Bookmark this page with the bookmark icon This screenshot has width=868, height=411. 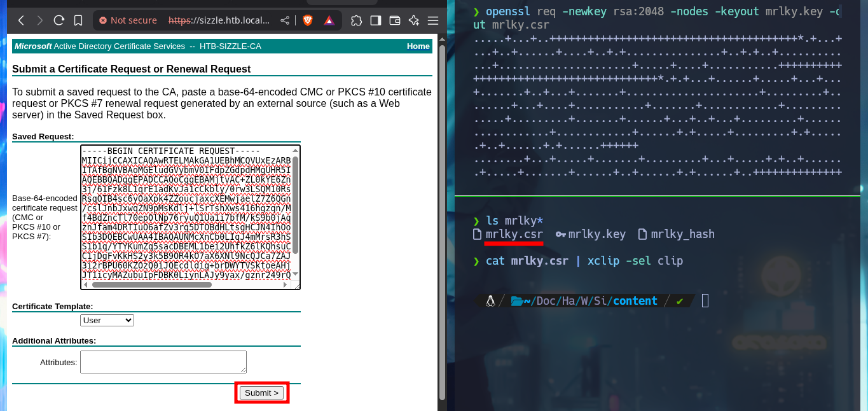tap(78, 20)
